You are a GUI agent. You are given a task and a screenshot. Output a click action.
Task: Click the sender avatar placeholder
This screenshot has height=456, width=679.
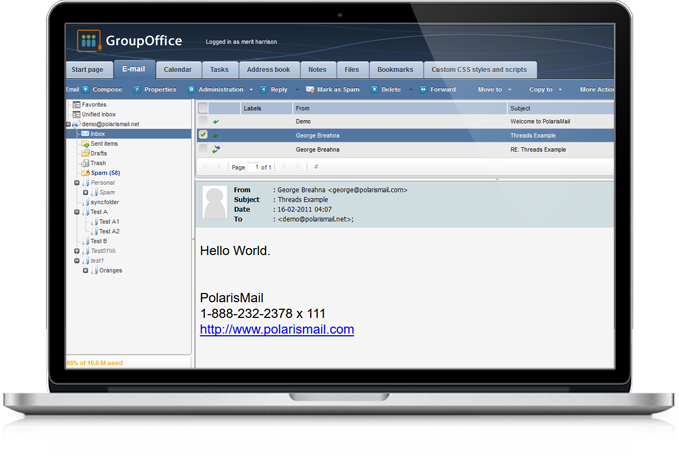coord(215,202)
